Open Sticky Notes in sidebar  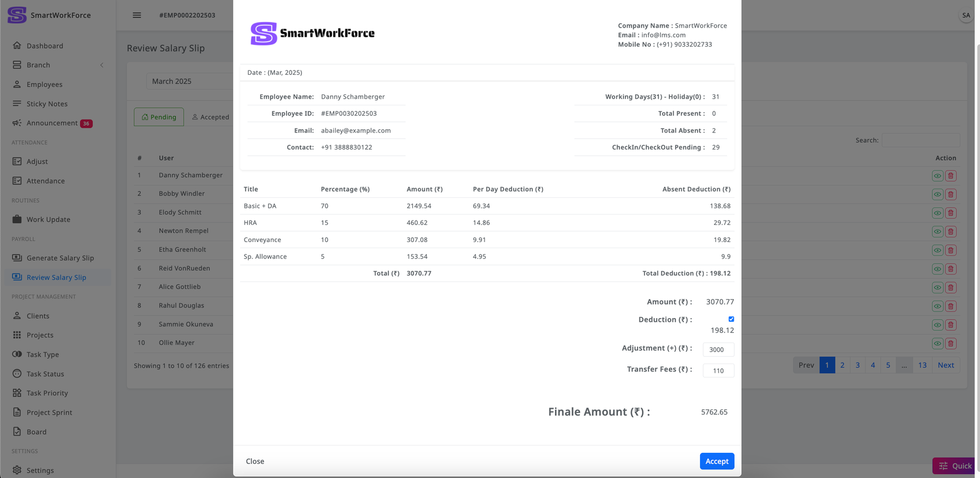[47, 104]
